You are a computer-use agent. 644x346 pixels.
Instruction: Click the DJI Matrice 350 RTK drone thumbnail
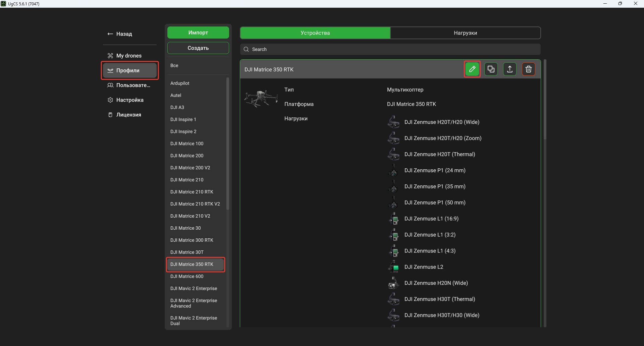coord(261,99)
